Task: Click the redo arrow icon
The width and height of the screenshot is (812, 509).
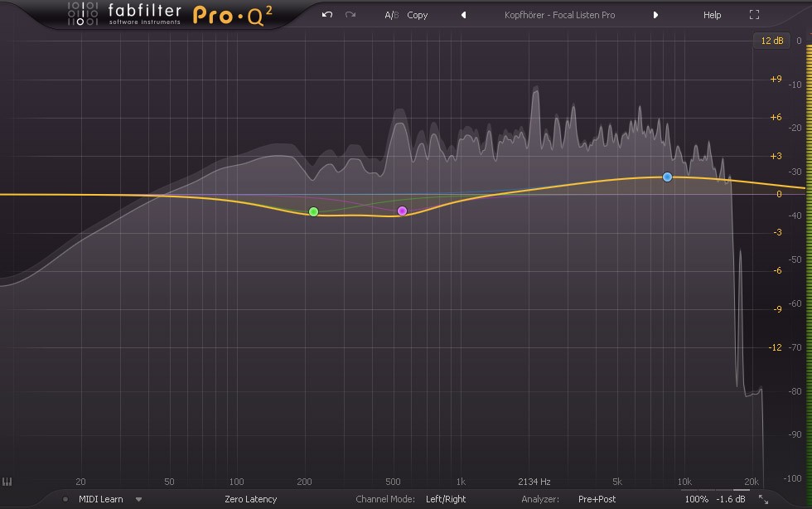Action: (350, 15)
